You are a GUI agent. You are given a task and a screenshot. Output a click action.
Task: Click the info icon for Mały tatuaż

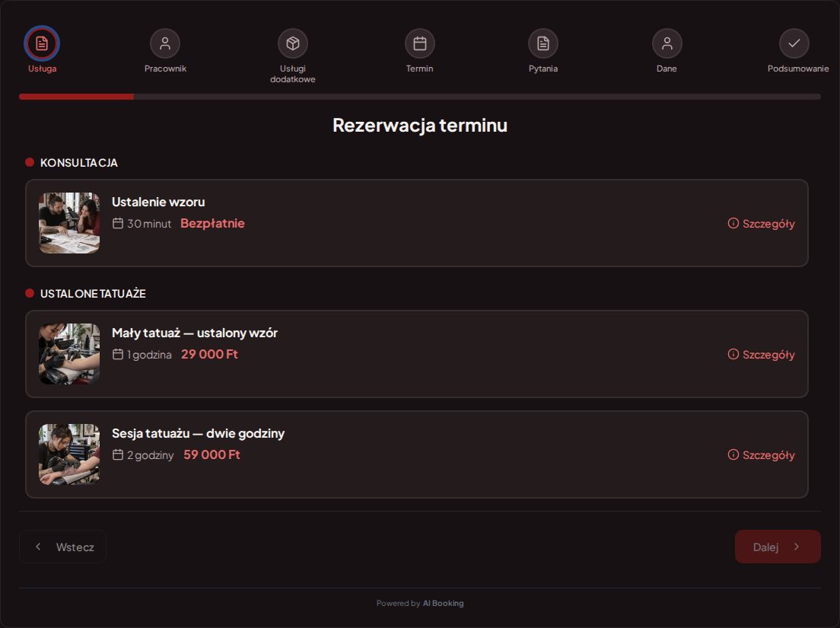(x=733, y=354)
